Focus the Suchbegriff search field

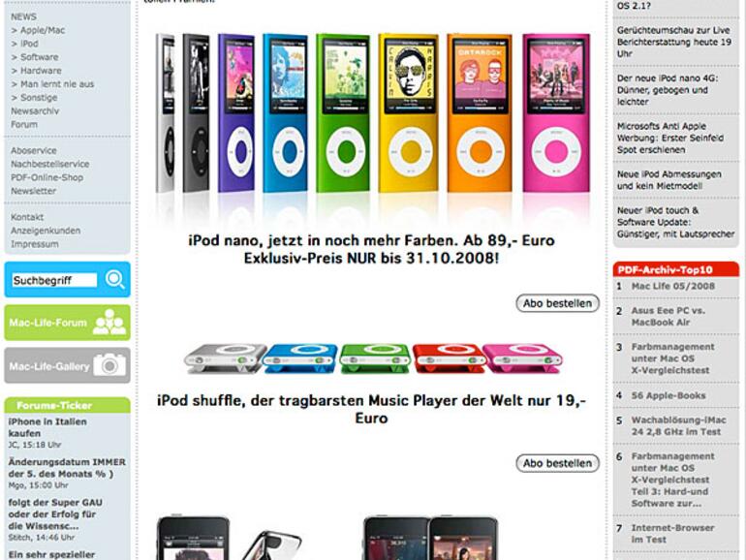click(54, 280)
